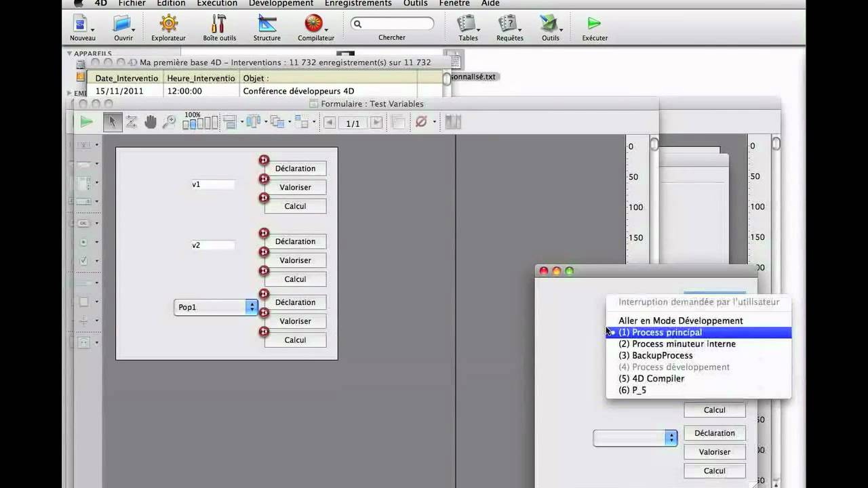Open the object library icon in form toolbar
The height and width of the screenshot is (488, 868).
click(453, 122)
